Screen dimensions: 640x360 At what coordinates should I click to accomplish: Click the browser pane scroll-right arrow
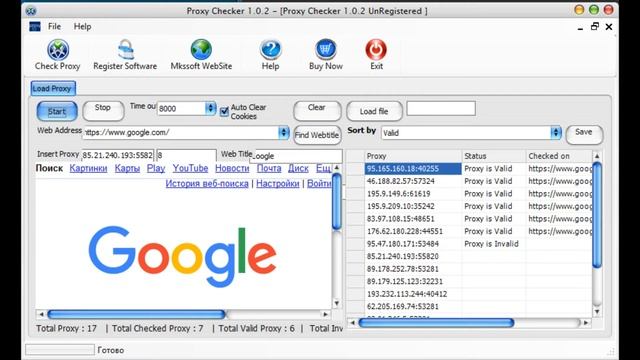pyautogui.click(x=325, y=314)
